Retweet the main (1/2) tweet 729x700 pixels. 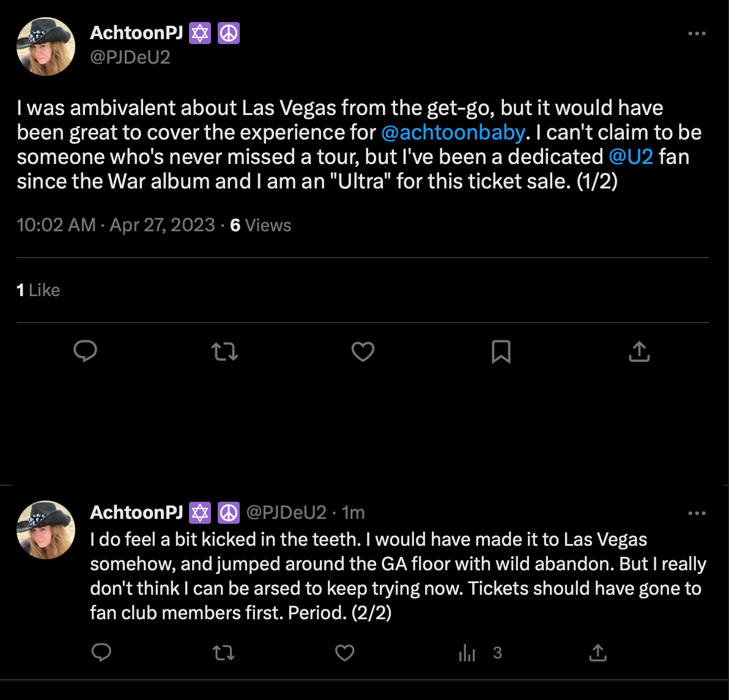click(224, 351)
